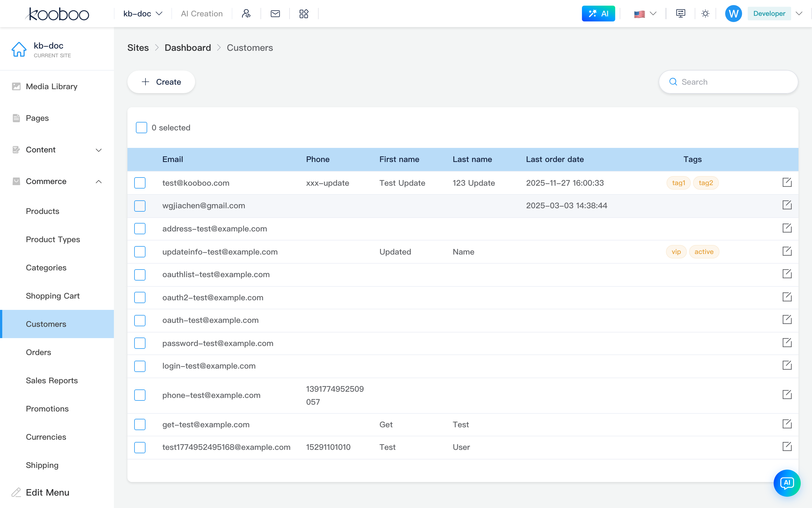This screenshot has width=812, height=508.
Task: Check the box for test@kooboo.com
Action: point(140,183)
